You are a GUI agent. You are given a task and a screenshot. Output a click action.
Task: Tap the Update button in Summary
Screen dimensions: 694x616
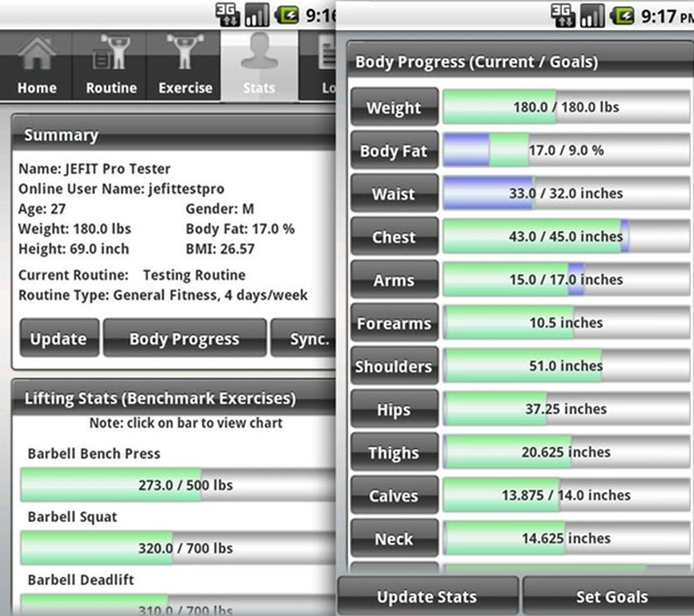click(59, 338)
